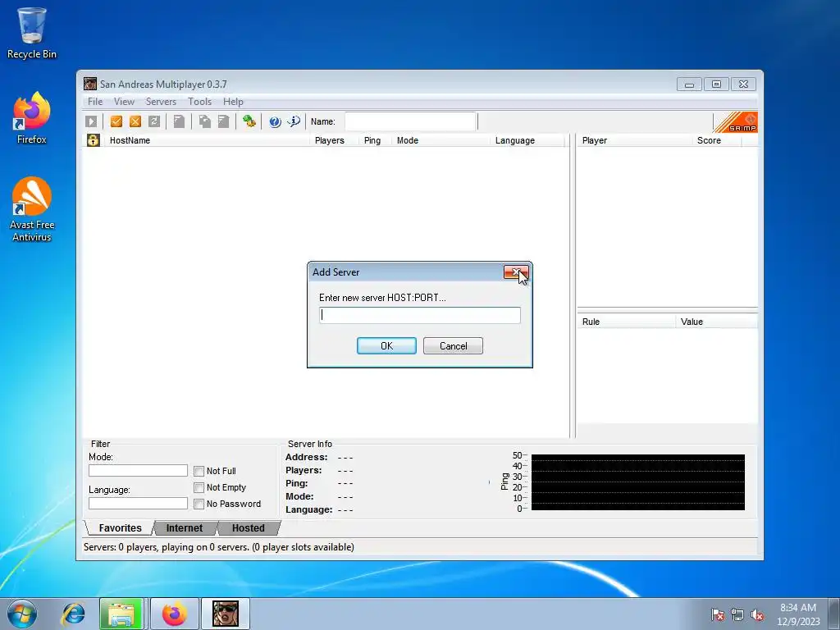Sort by the server list Language column header
840x630 pixels.
527,140
